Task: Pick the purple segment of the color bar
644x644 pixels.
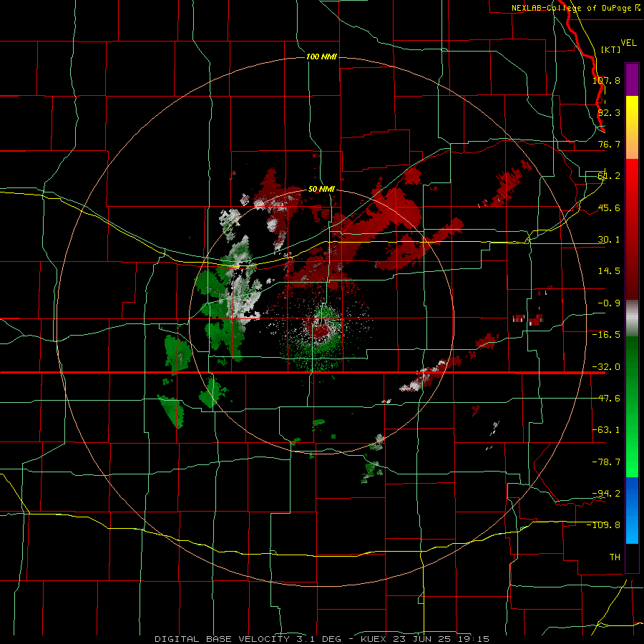Action: tap(632, 80)
